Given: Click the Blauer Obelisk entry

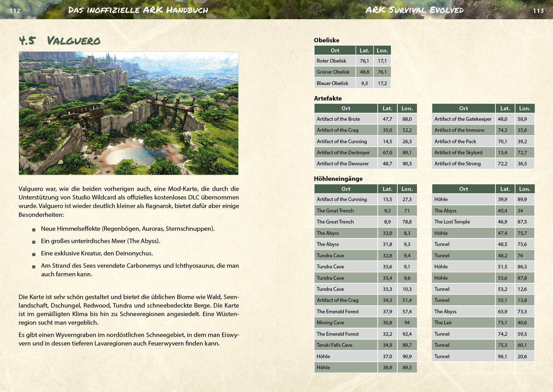Looking at the screenshot, I should 352,83.
